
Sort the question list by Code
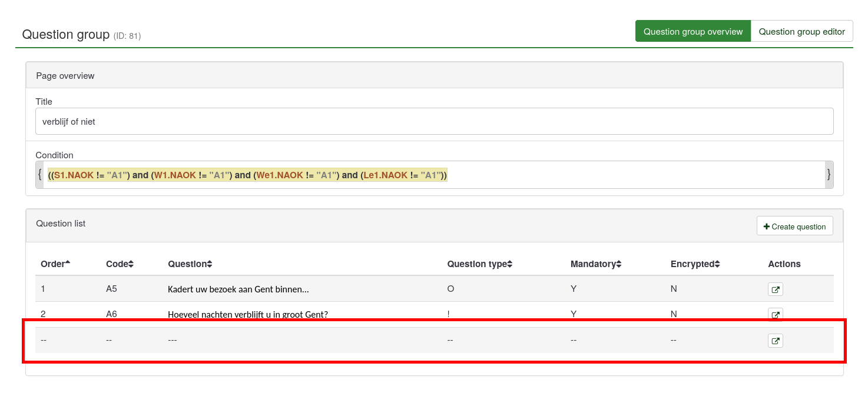tap(131, 265)
